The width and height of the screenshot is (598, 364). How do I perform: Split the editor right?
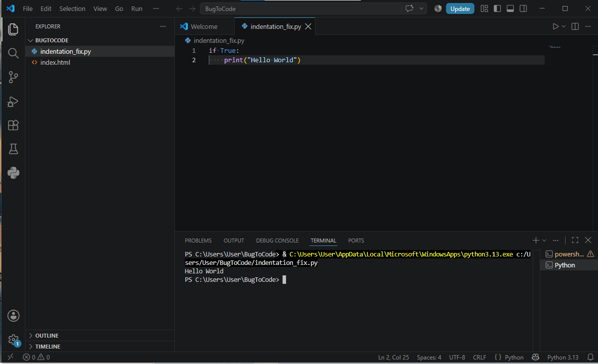tap(575, 26)
